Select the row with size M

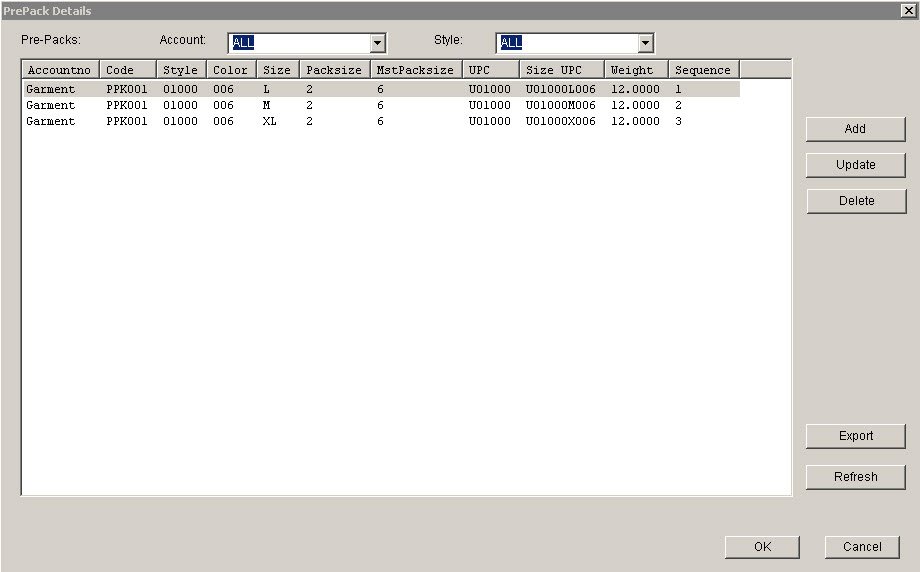point(381,105)
